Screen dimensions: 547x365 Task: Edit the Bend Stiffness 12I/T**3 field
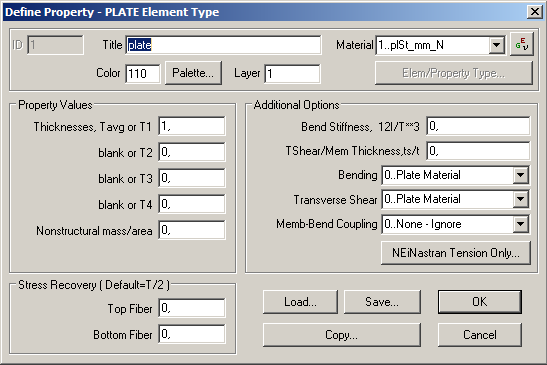tap(478, 126)
